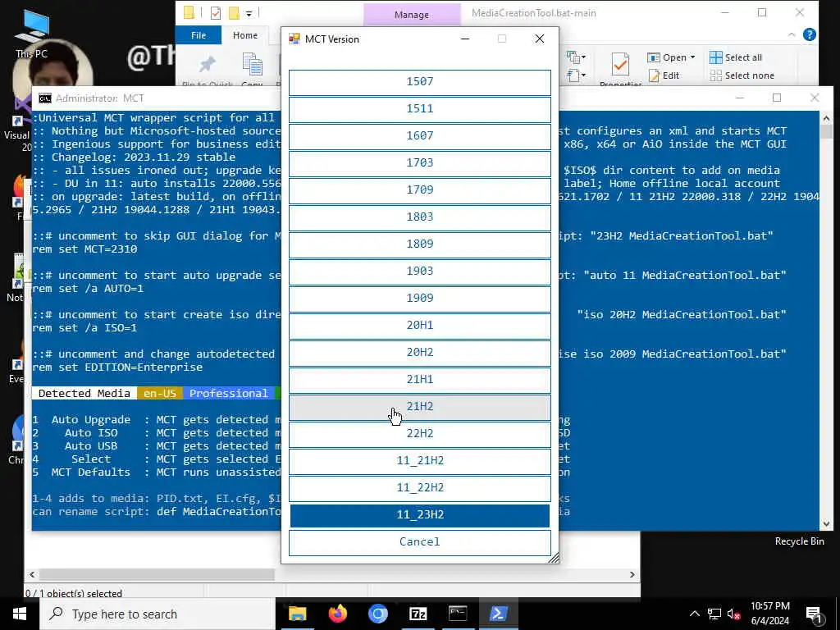Select the 1607 version option
Viewport: 840px width, 630px height.
[x=419, y=136]
